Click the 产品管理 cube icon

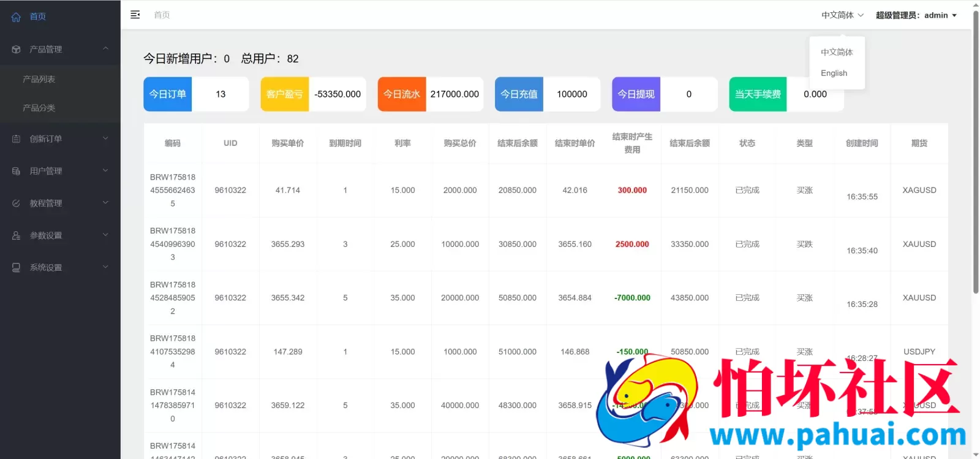[x=16, y=49]
